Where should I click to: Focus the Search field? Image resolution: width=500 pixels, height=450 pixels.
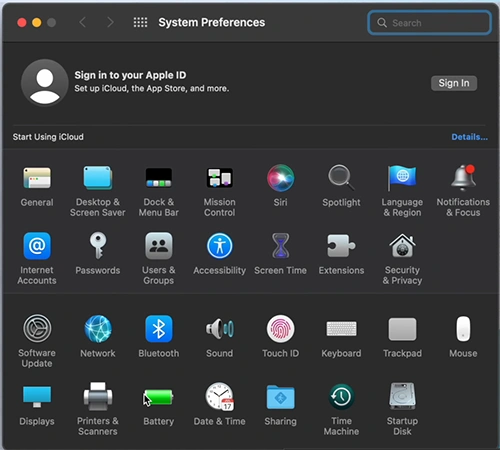[x=429, y=23]
